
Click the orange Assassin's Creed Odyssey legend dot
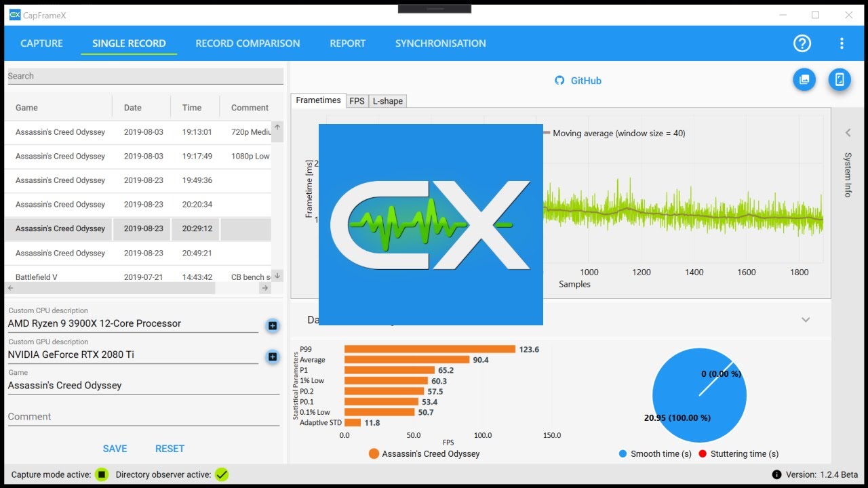coord(374,453)
